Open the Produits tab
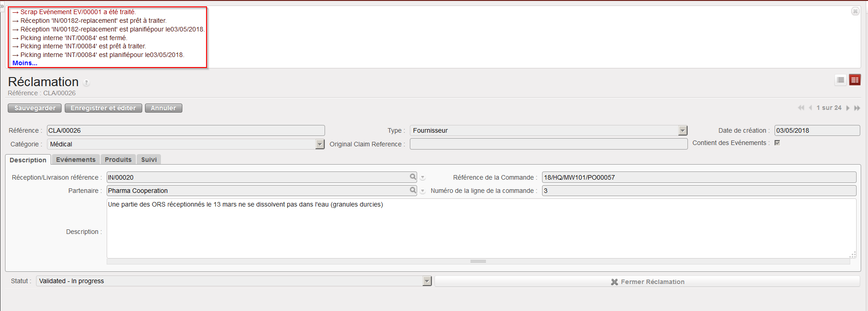 pyautogui.click(x=118, y=160)
